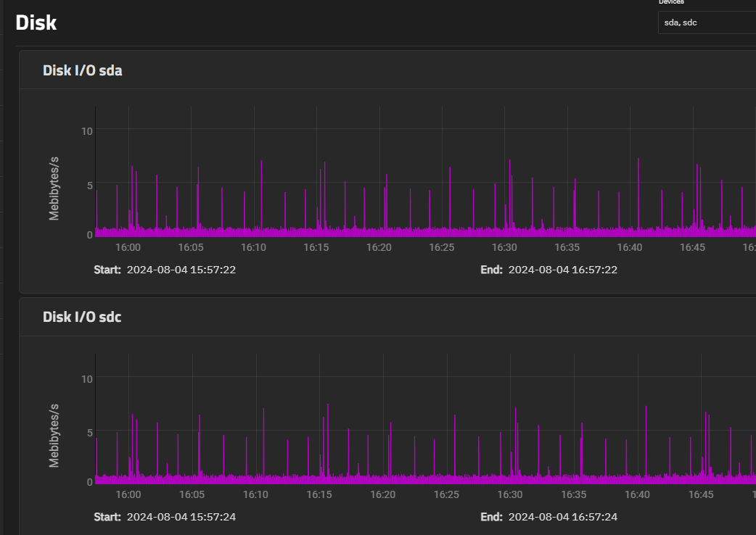
Task: Select the Disk I/O sda chart title
Action: click(83, 70)
